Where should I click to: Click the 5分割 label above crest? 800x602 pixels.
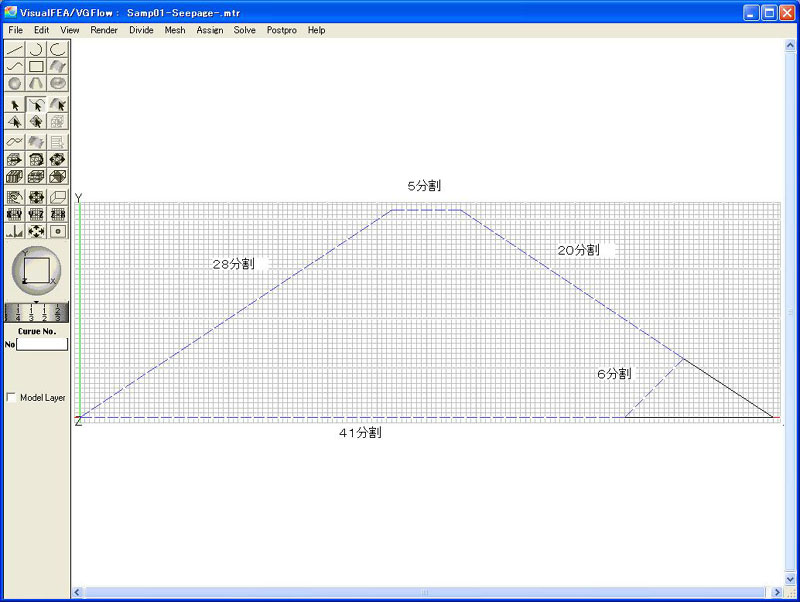point(424,186)
